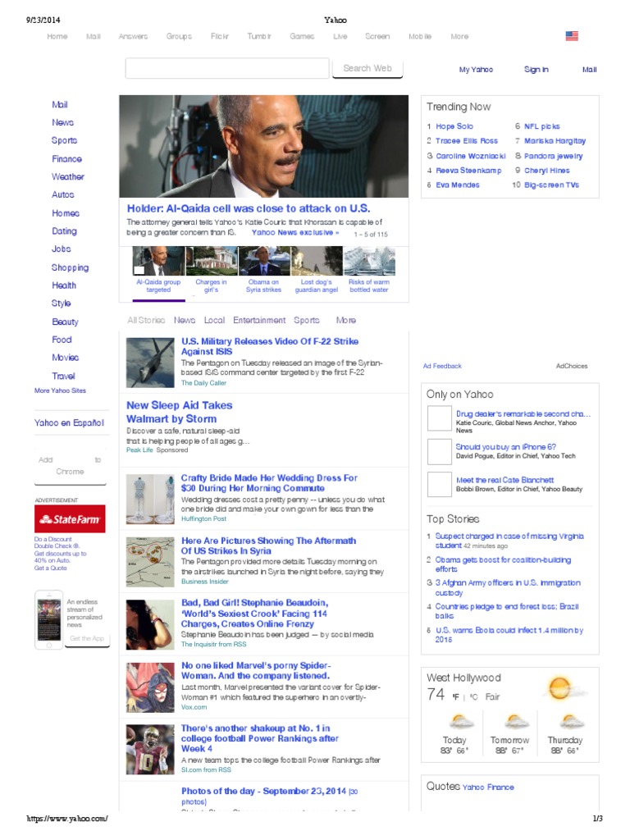Click the Search Web button
Image resolution: width=630 pixels, height=840 pixels.
click(367, 69)
